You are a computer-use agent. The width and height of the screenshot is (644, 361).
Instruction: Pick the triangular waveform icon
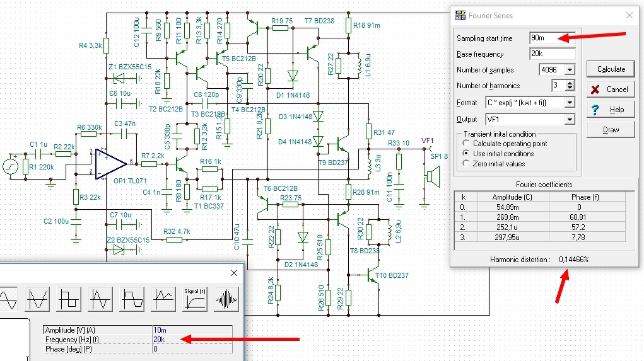click(x=101, y=299)
